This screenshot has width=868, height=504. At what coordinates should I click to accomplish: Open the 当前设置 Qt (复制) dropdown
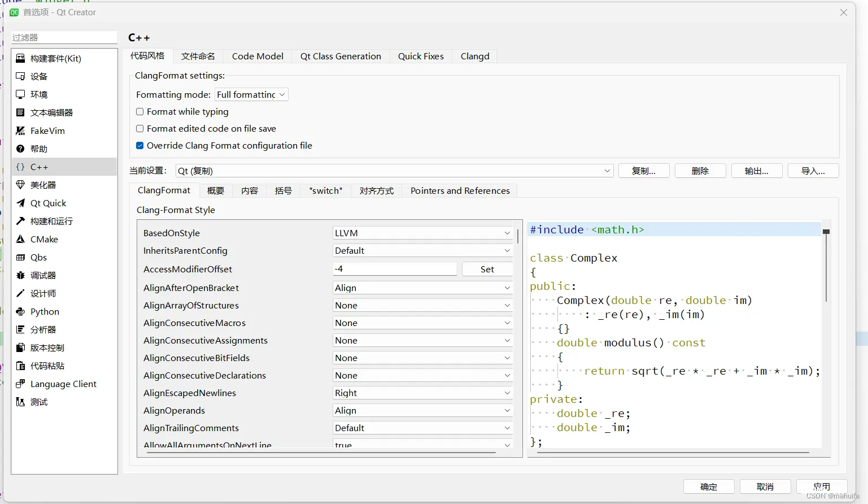pyautogui.click(x=394, y=171)
